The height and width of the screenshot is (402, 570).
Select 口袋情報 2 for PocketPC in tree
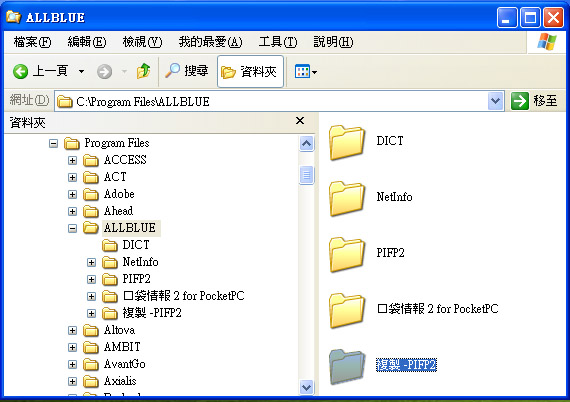pyautogui.click(x=184, y=296)
